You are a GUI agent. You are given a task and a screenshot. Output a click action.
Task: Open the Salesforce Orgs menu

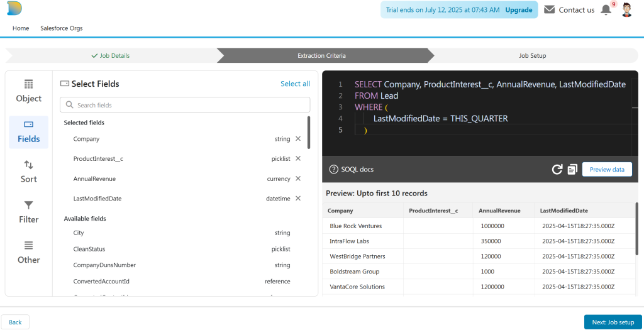(x=61, y=28)
